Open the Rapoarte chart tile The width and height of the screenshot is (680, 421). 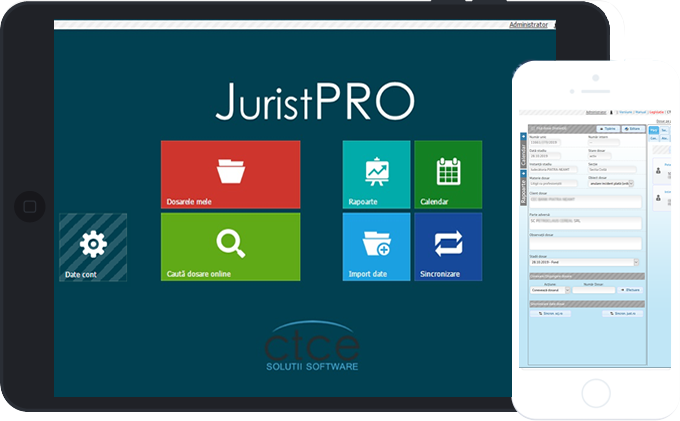(x=376, y=174)
